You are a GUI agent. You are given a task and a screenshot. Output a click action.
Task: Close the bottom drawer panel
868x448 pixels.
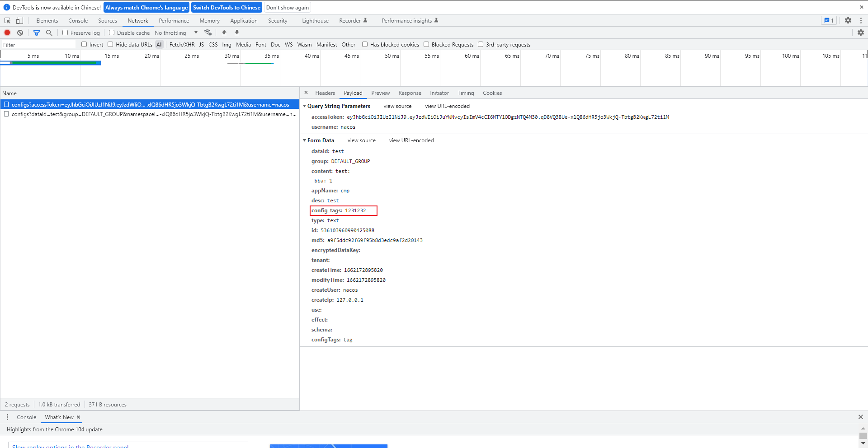click(861, 417)
